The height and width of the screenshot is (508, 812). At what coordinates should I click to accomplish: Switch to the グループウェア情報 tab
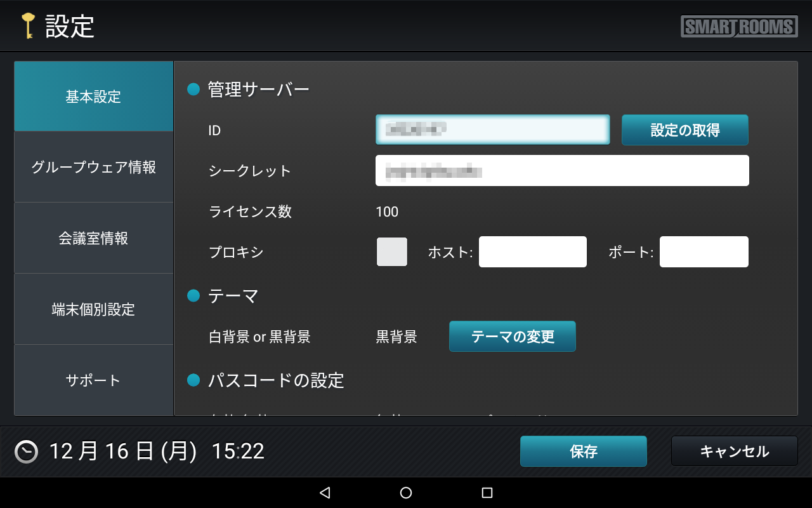(93, 167)
